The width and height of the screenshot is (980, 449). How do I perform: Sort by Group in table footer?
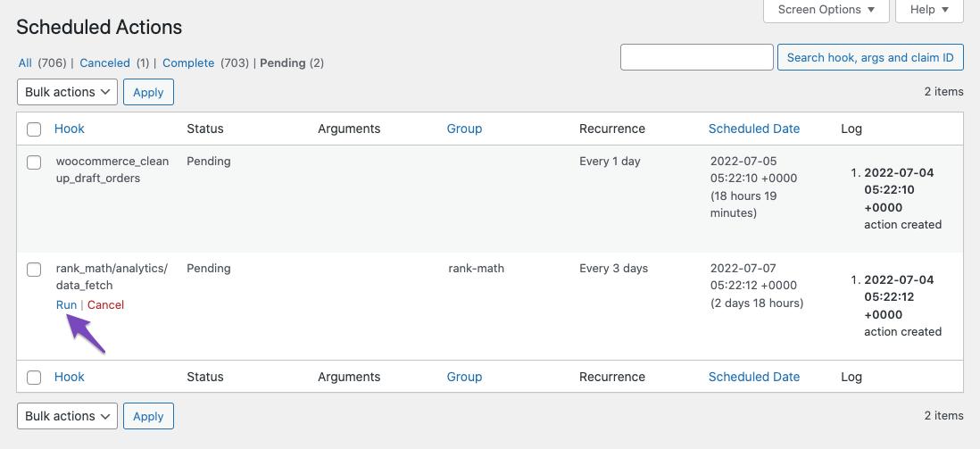(464, 377)
